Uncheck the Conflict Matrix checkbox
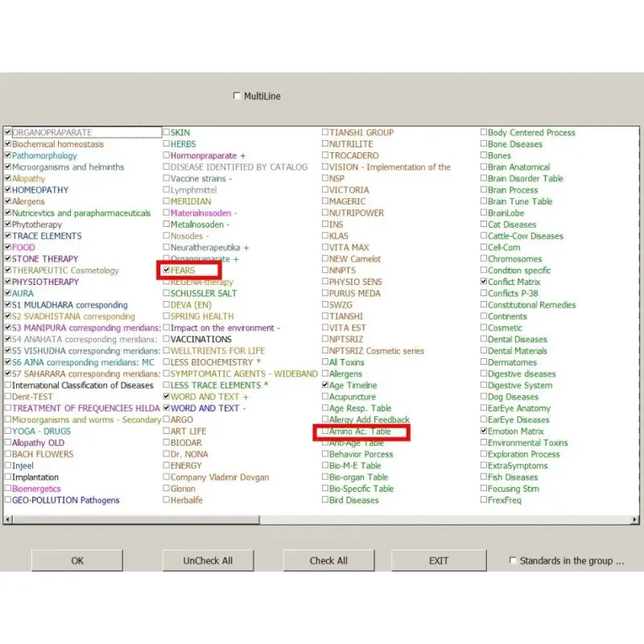 pyautogui.click(x=484, y=282)
